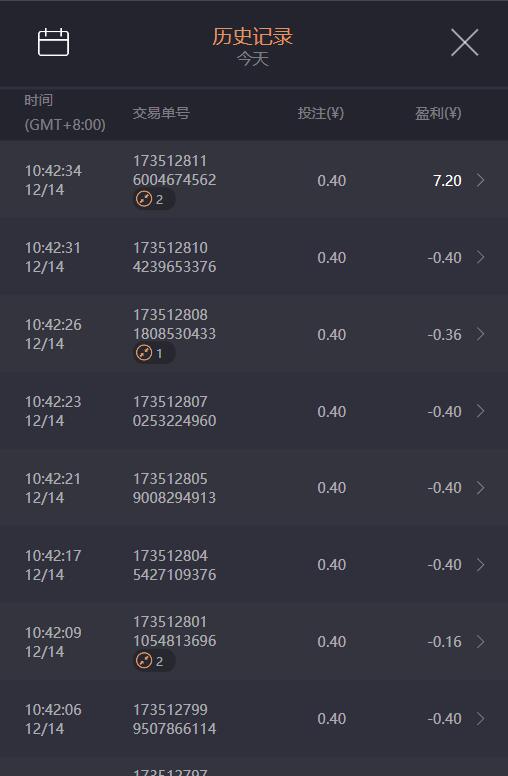Open details chevron for the 10:42:21 record
Screen dimensions: 508x776
tap(480, 488)
